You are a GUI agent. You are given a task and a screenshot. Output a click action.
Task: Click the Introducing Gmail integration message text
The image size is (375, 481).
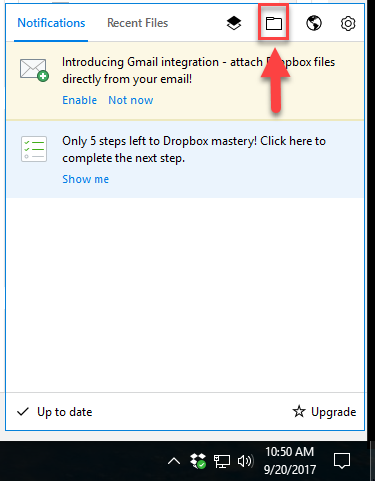[x=198, y=70]
